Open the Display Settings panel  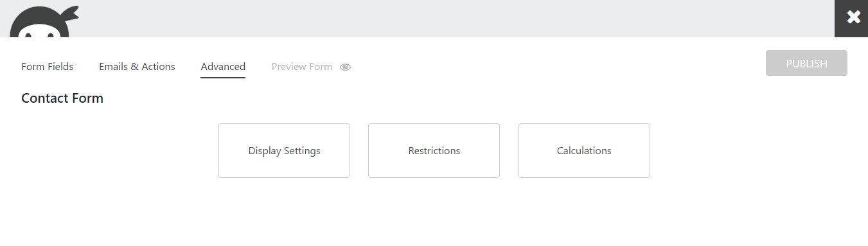pos(284,150)
